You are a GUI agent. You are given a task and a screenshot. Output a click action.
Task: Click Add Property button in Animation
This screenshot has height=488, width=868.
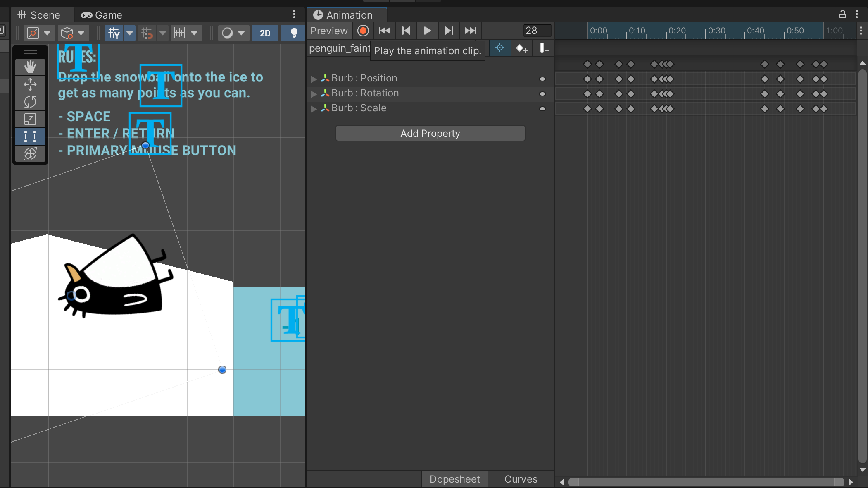[x=430, y=133]
